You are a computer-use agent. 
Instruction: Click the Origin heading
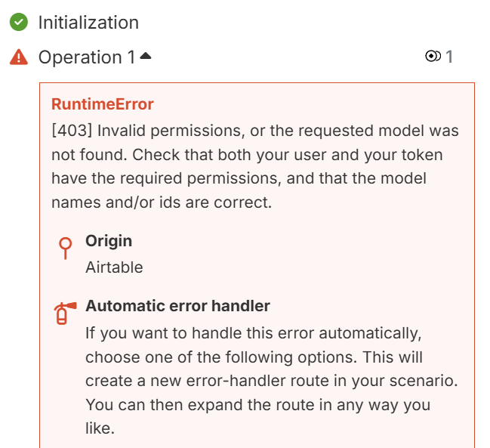tap(109, 241)
